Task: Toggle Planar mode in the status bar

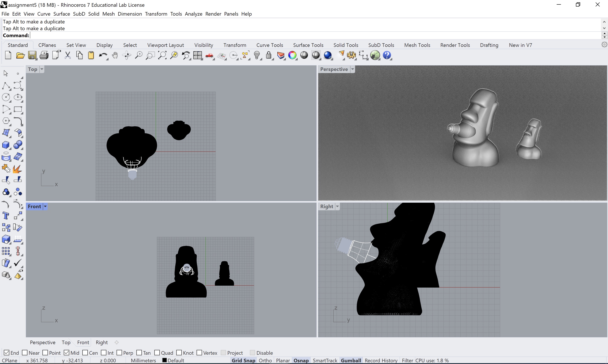Action: coord(283,360)
